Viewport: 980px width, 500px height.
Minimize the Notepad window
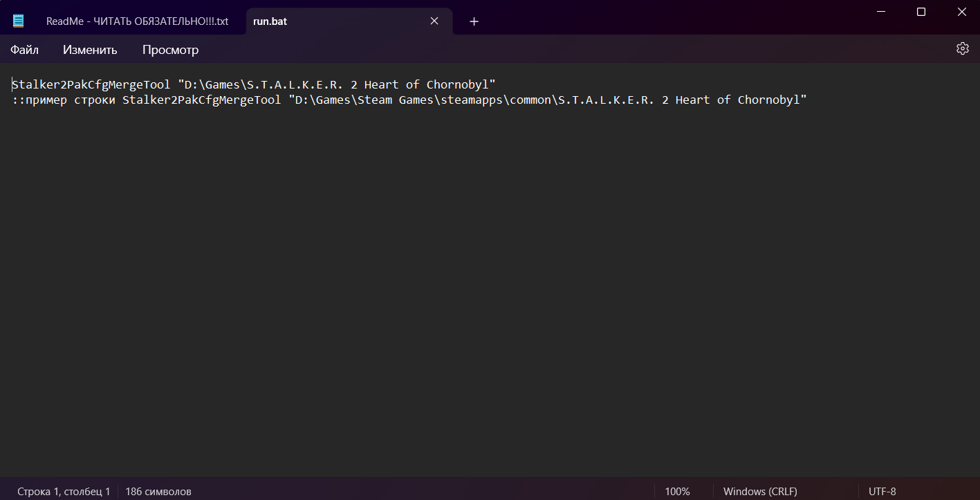point(881,12)
